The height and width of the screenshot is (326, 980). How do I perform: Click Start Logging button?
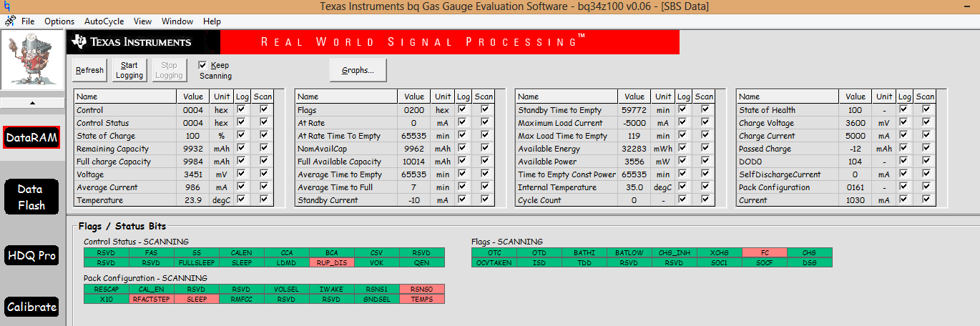point(129,70)
